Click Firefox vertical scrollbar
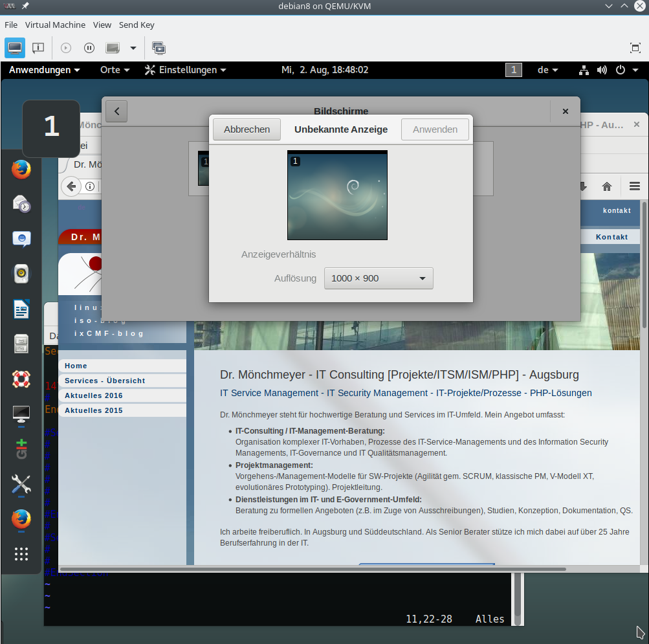Screen dimensions: 649x644 click(644, 265)
